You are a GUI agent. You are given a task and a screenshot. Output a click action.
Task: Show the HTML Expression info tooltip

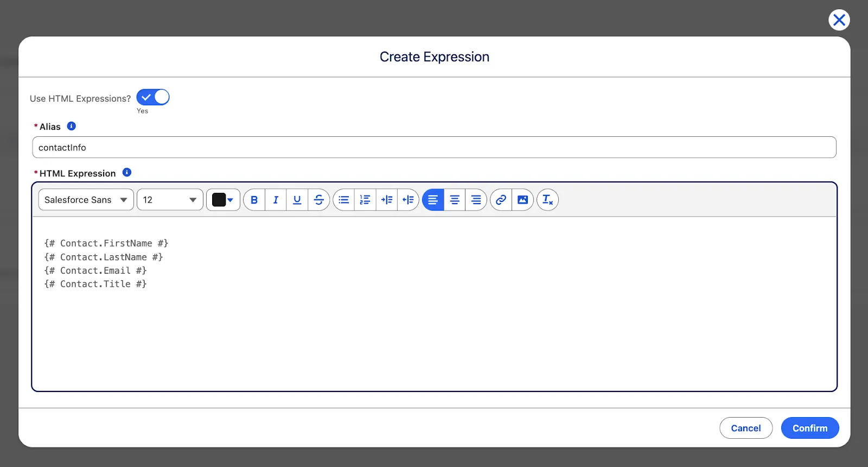click(127, 173)
